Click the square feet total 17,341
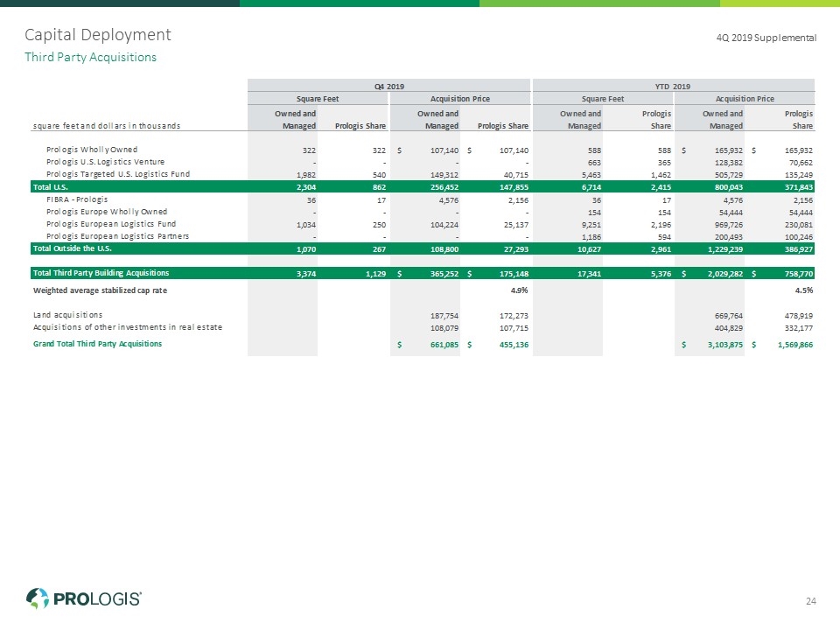 [x=589, y=274]
